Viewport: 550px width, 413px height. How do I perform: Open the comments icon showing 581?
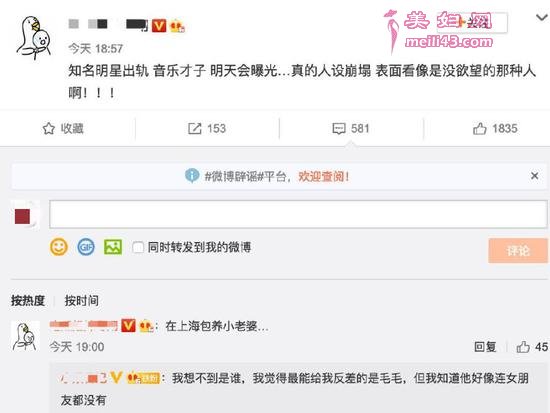point(339,129)
